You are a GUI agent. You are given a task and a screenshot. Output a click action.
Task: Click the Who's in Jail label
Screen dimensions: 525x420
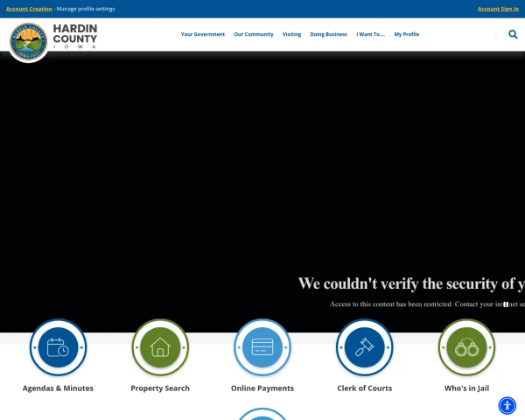(x=466, y=388)
